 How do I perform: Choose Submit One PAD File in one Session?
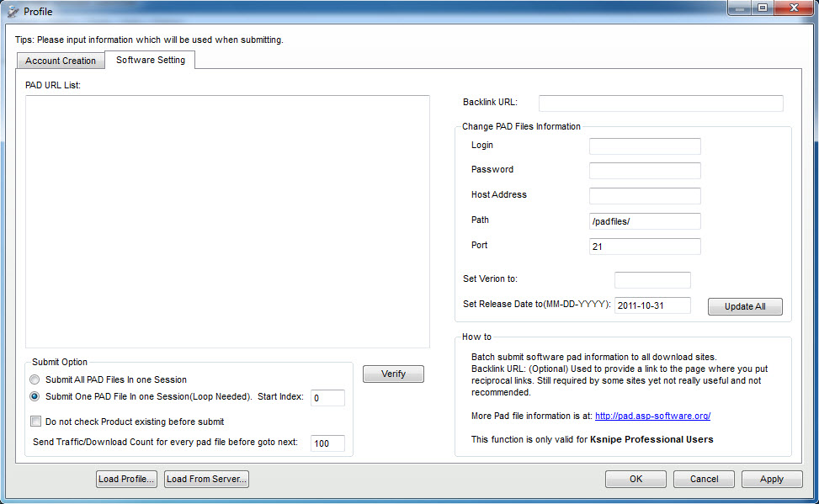click(35, 396)
